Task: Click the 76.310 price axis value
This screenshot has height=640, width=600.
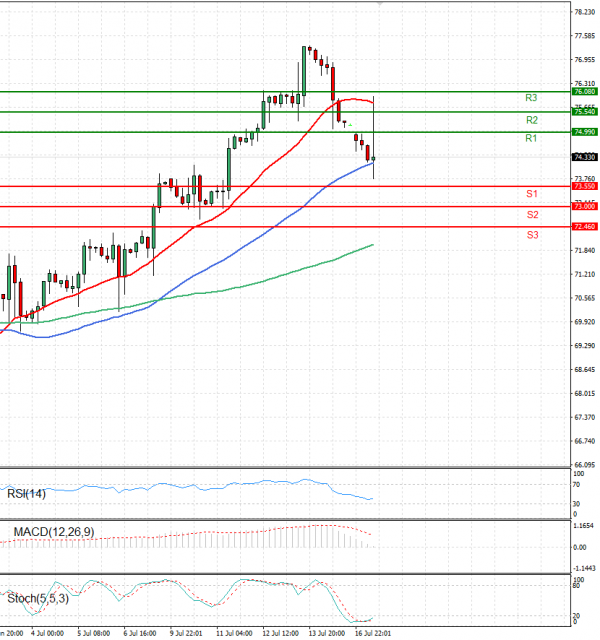Action: (584, 83)
